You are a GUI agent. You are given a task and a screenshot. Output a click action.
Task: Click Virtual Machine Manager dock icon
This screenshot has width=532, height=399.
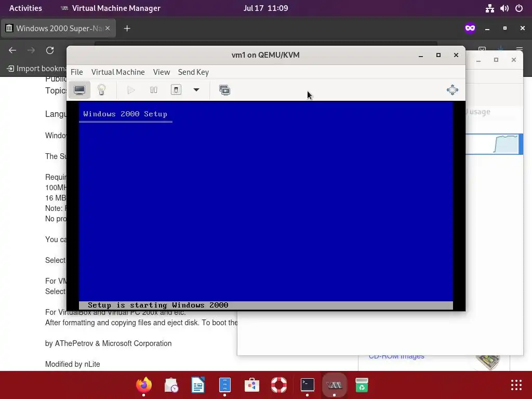pyautogui.click(x=334, y=385)
